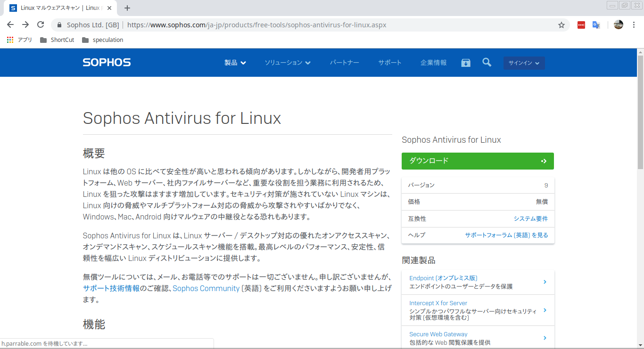The width and height of the screenshot is (644, 349).
Task: Follow the Sophos Community link
Action: [x=206, y=288]
